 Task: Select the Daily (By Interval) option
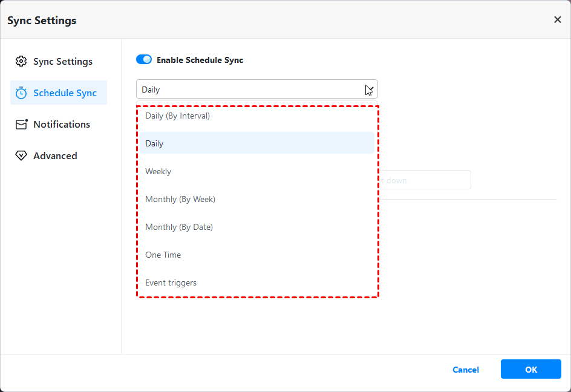[178, 116]
